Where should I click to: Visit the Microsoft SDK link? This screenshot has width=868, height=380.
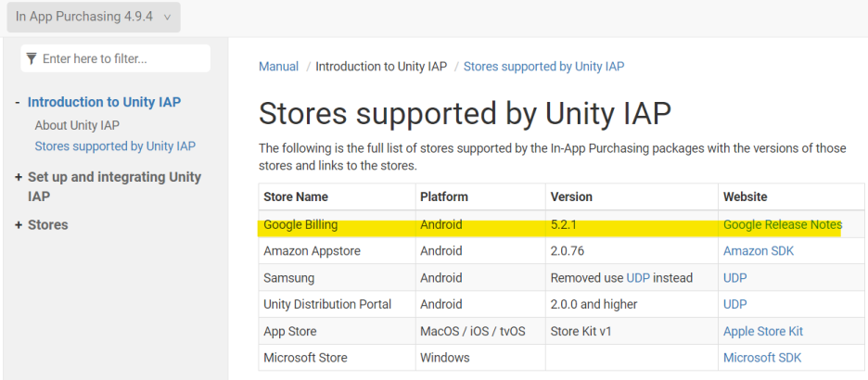[x=761, y=358]
